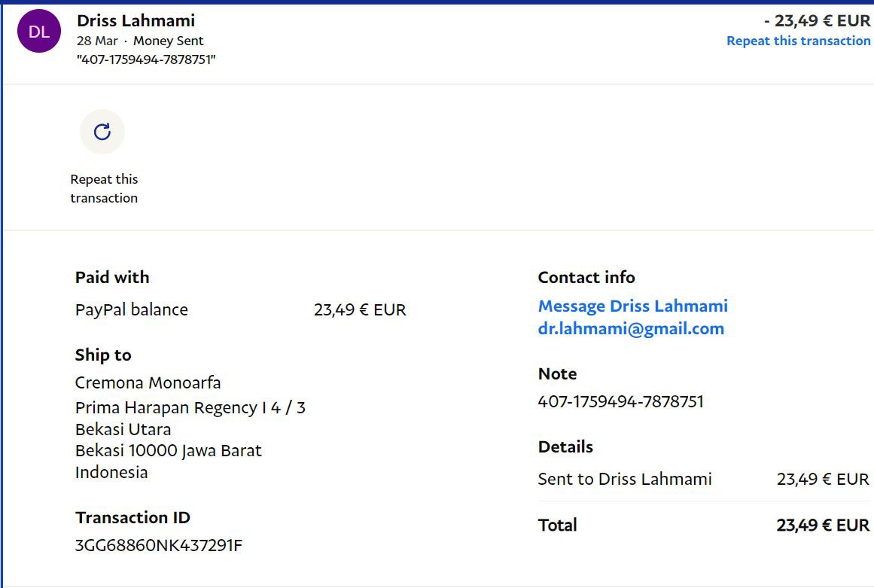
Task: Select the Transaction ID value 3GG68860NK437291F
Action: [159, 545]
